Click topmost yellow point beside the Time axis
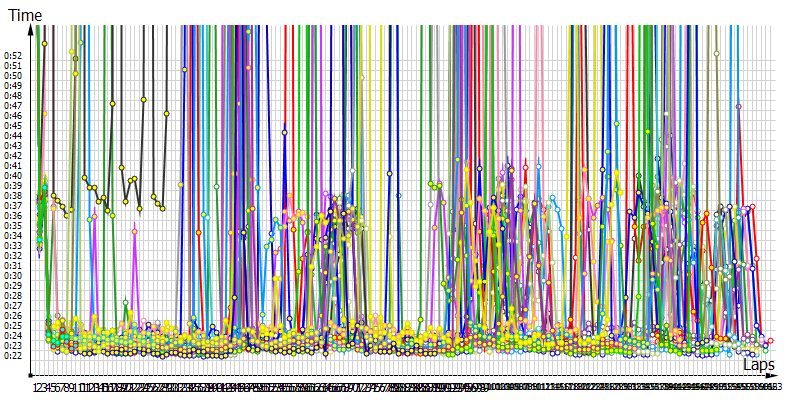 click(44, 44)
